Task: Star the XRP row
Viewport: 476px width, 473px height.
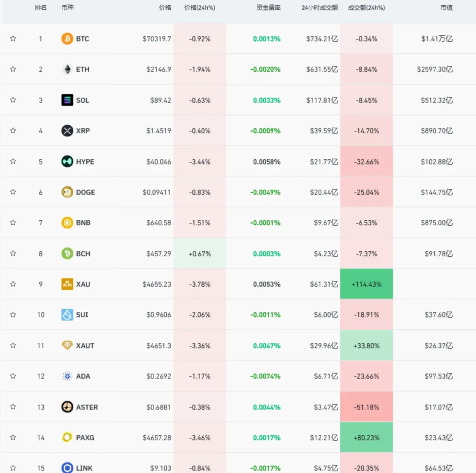Action: 13,130
